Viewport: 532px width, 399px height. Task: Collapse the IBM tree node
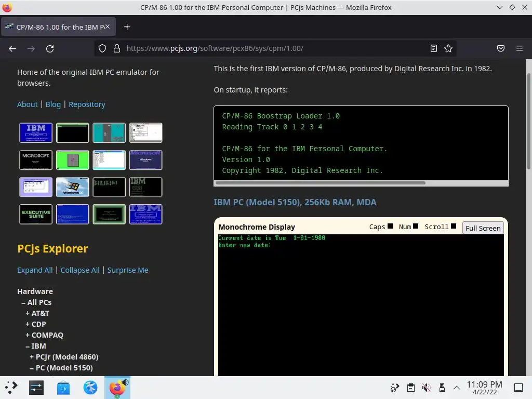36,345
